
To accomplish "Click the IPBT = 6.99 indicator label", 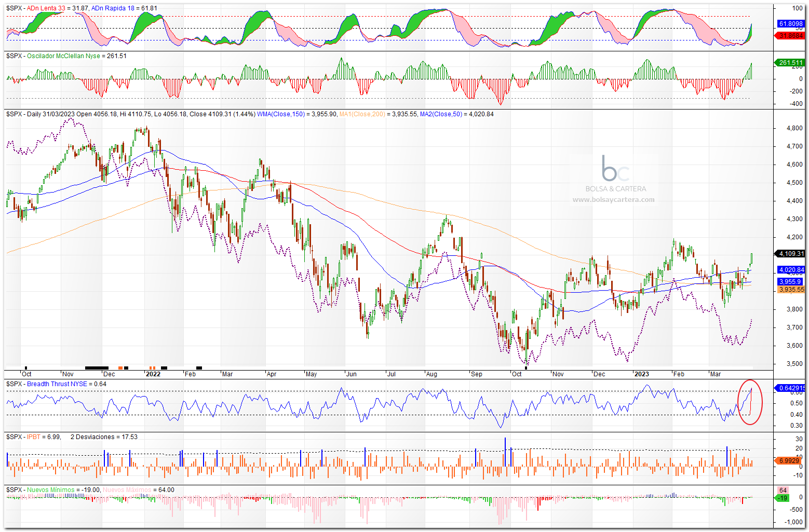I will pyautogui.click(x=44, y=437).
